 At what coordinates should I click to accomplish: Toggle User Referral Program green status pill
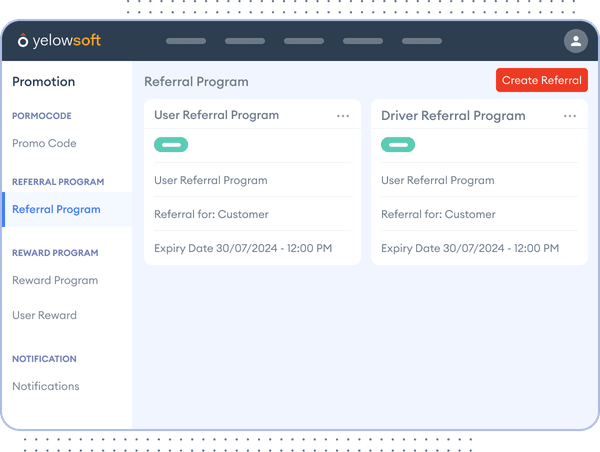click(x=171, y=145)
